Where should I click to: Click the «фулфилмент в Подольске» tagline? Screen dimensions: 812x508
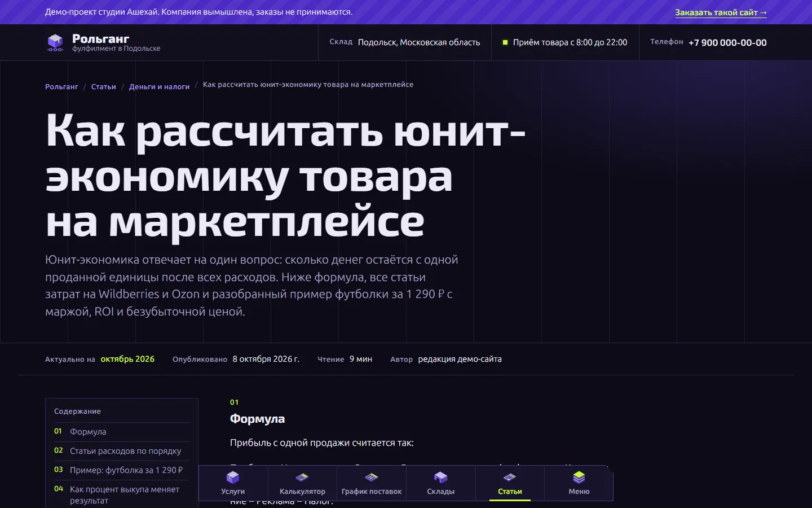(x=116, y=49)
